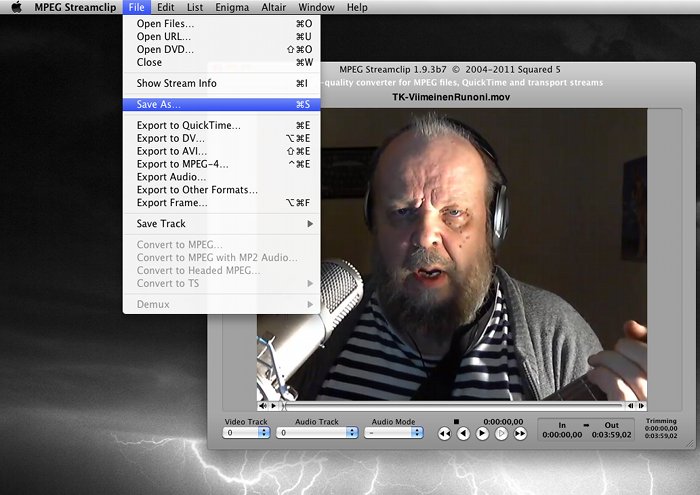Click the Out time 0:03:59,02
Viewport: 700px width, 495px height.
tap(612, 435)
